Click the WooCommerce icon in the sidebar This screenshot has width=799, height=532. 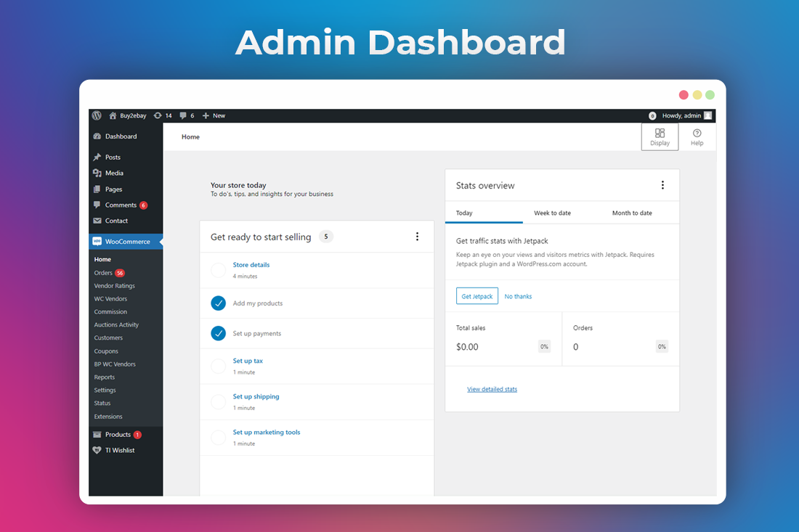click(x=98, y=240)
